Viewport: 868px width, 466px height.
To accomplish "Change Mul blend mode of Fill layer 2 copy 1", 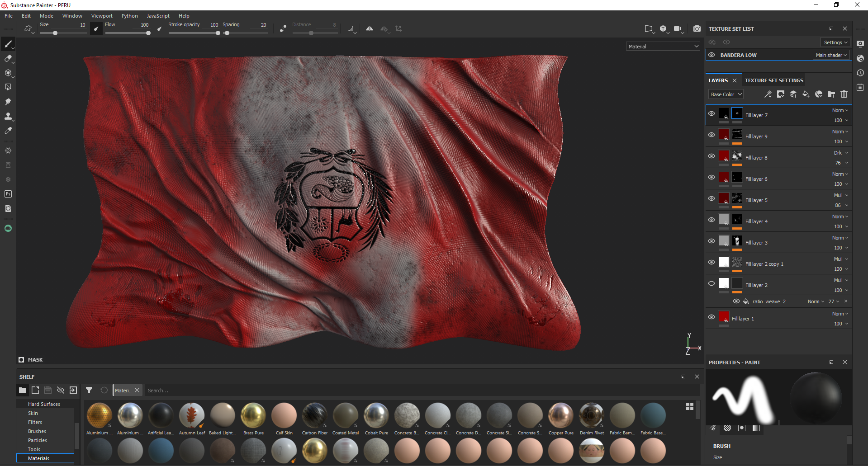I will pyautogui.click(x=841, y=259).
